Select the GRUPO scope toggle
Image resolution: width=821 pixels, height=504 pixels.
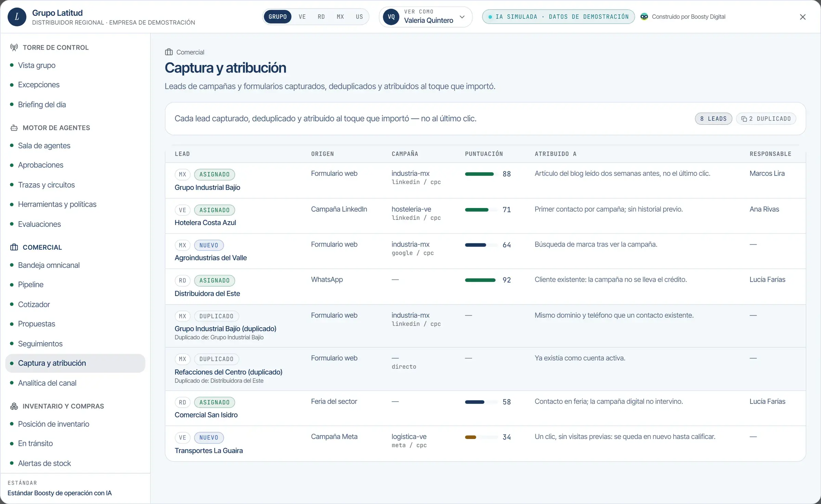tap(277, 17)
